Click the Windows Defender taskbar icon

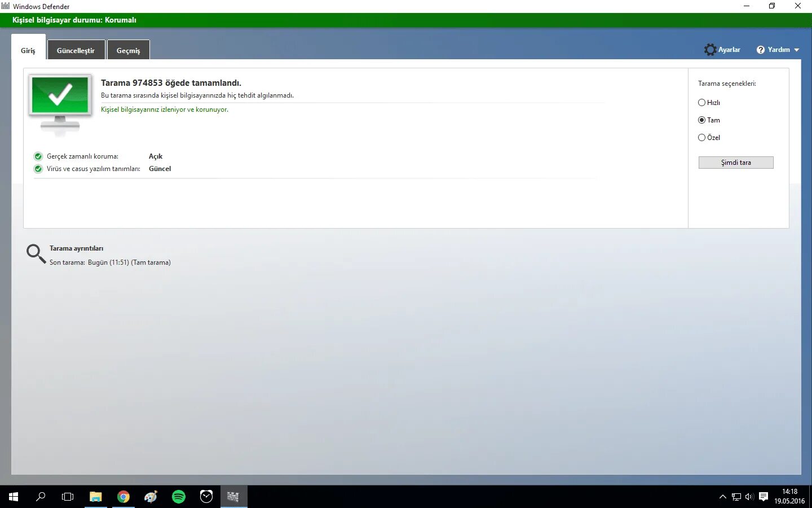233,497
